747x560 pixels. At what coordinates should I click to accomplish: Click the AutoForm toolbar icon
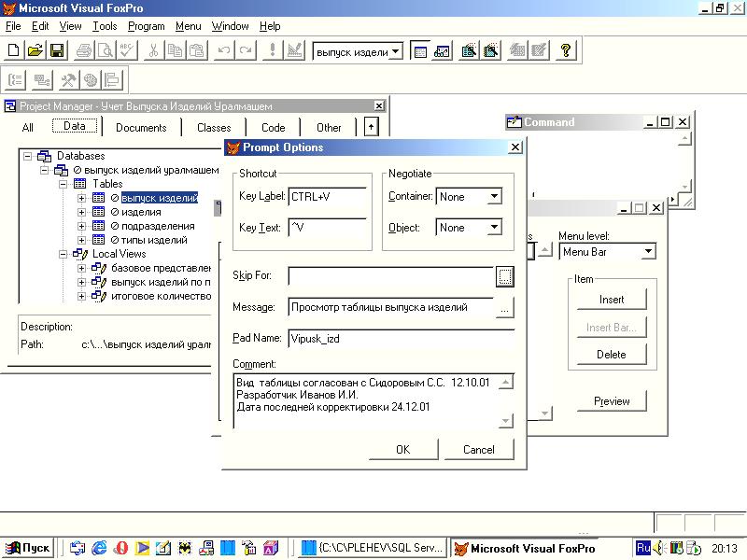click(517, 50)
